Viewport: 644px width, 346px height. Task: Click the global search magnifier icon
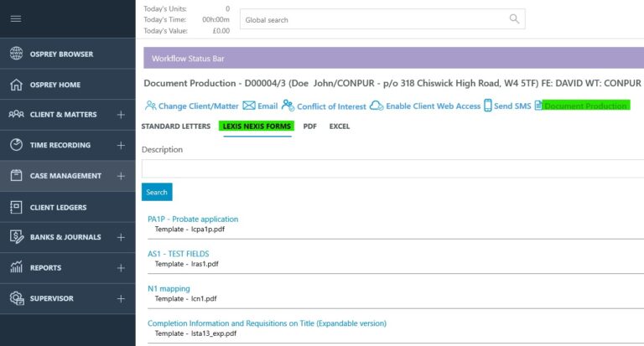[514, 18]
